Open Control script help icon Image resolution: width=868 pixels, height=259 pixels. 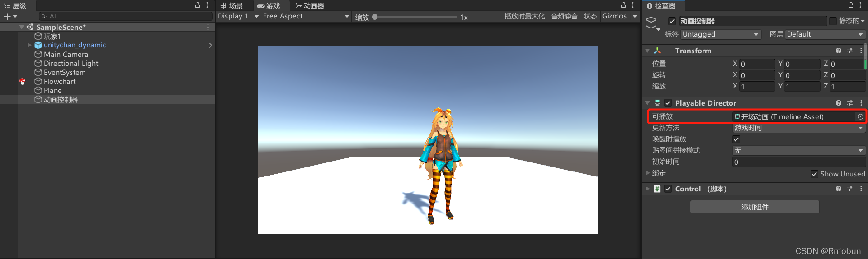pos(839,189)
